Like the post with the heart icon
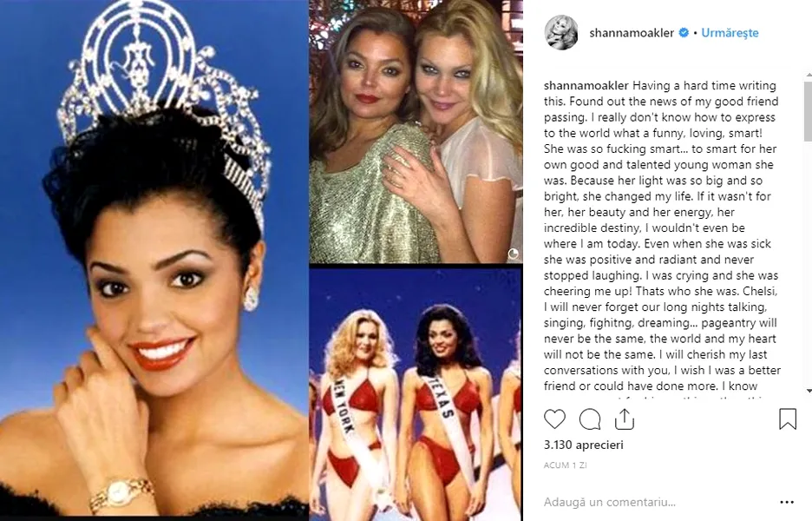Screen dimensions: 812x521 coord(554,419)
